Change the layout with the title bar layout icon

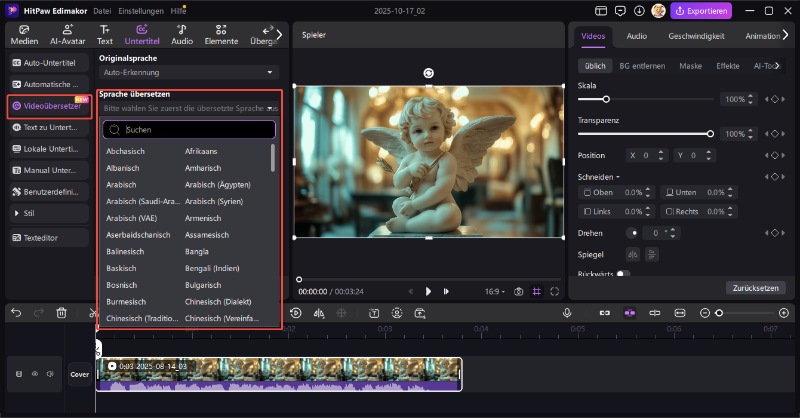(601, 11)
